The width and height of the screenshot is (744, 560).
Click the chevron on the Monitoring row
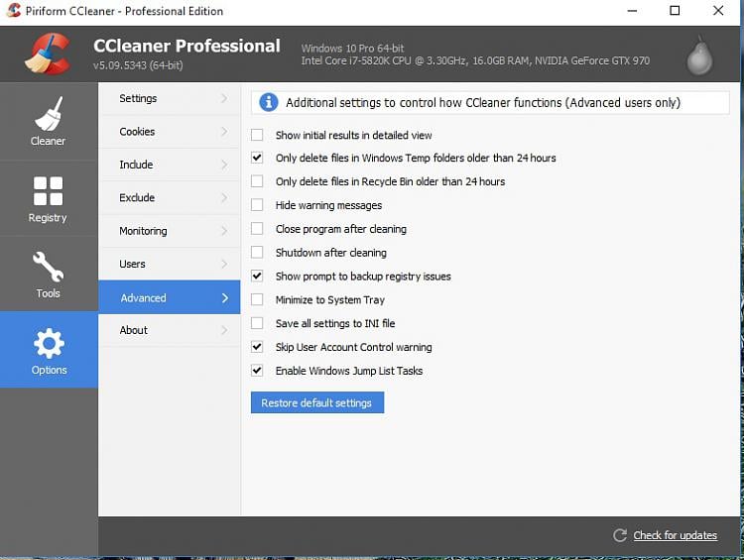click(x=224, y=231)
